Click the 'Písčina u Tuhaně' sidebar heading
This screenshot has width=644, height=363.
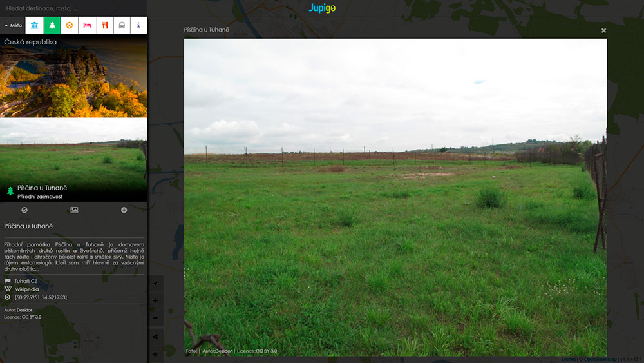click(28, 226)
